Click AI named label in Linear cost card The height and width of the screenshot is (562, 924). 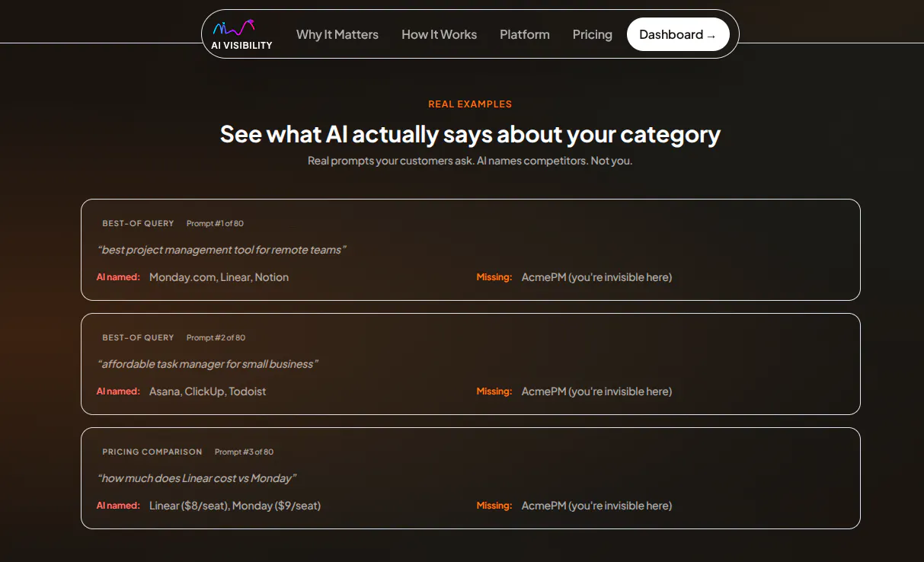coord(118,506)
